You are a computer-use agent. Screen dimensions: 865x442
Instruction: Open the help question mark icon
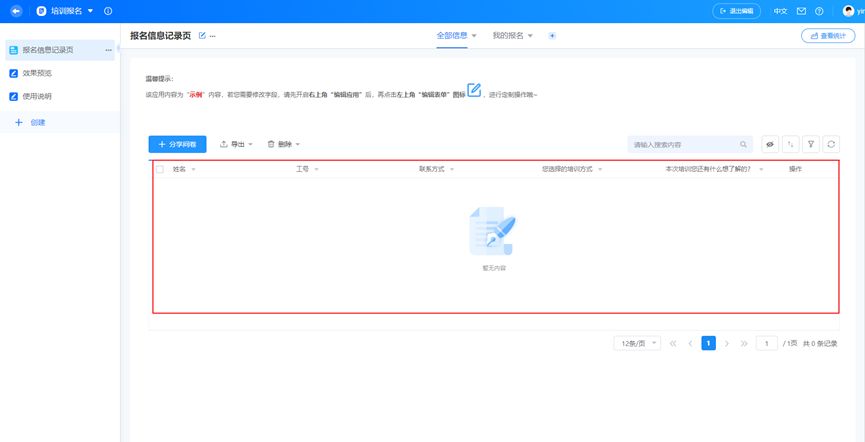point(819,11)
